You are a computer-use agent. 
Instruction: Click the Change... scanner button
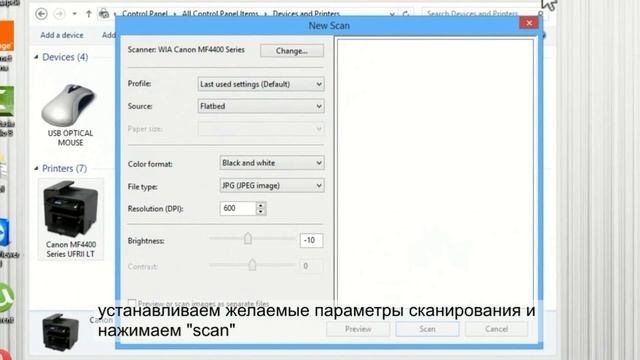click(x=292, y=51)
